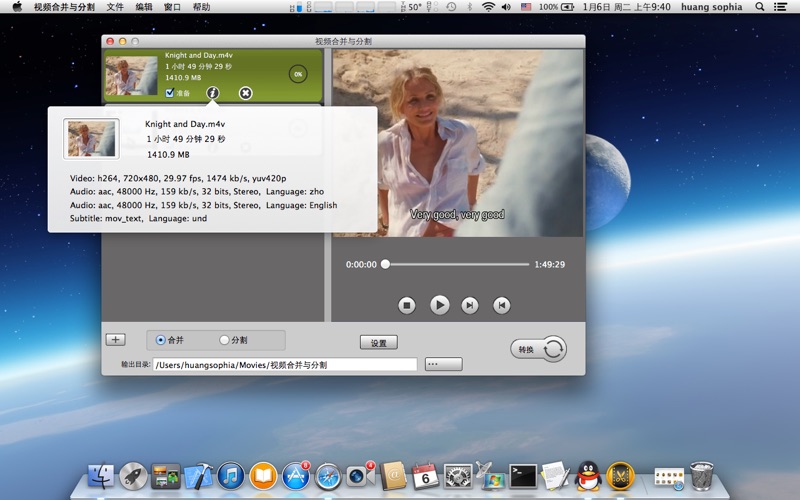Click the video preview image
The width and height of the screenshot is (800, 500).
458,143
